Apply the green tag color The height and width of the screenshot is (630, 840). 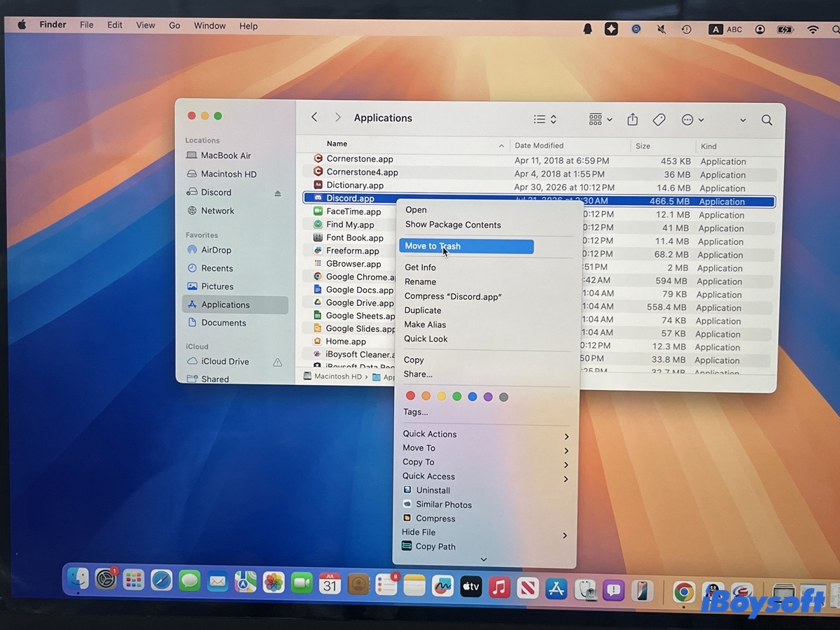[457, 396]
